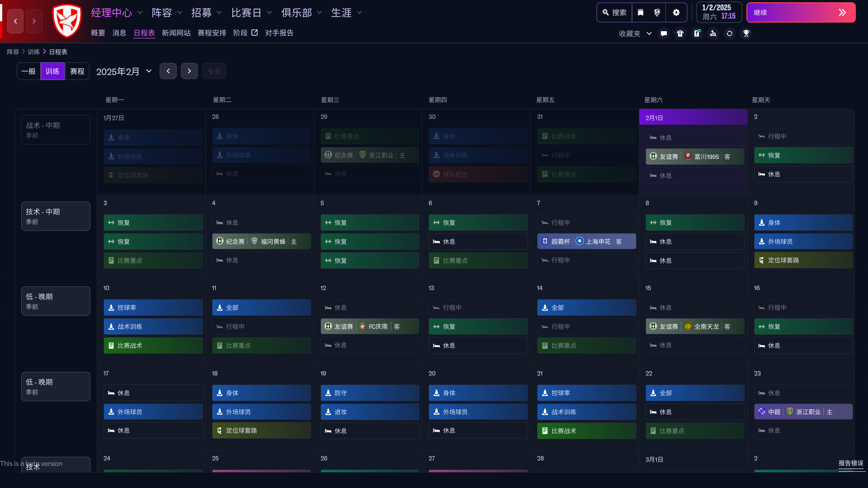Open the 对手报告 tab
Viewport: 868px width, 488px height.
click(279, 33)
